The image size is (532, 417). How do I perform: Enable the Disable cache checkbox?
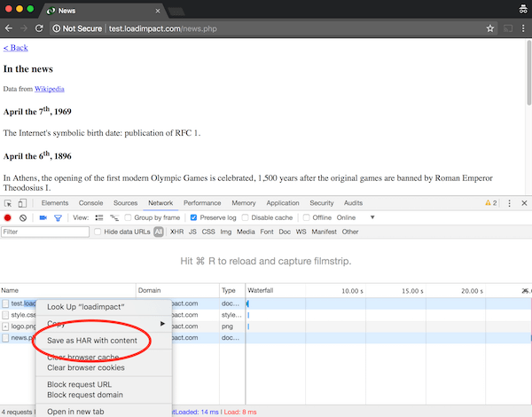tap(246, 217)
